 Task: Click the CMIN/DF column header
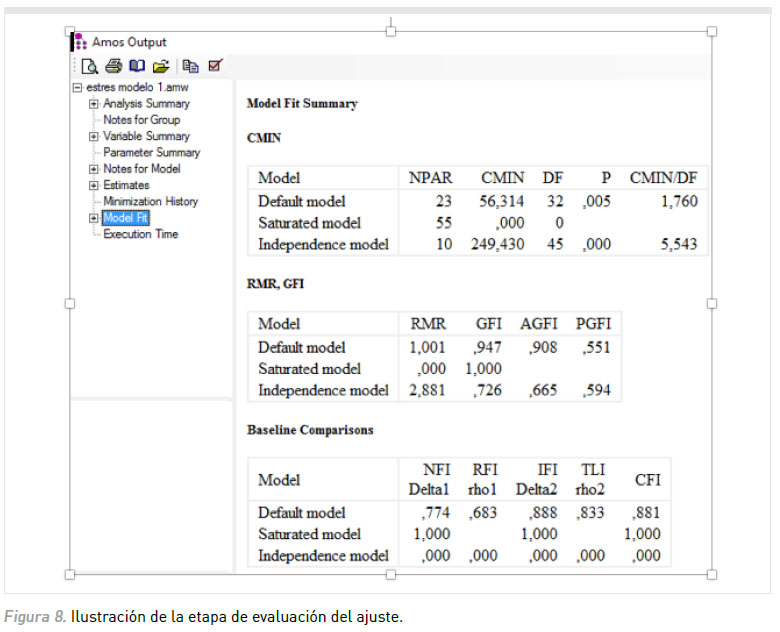664,178
